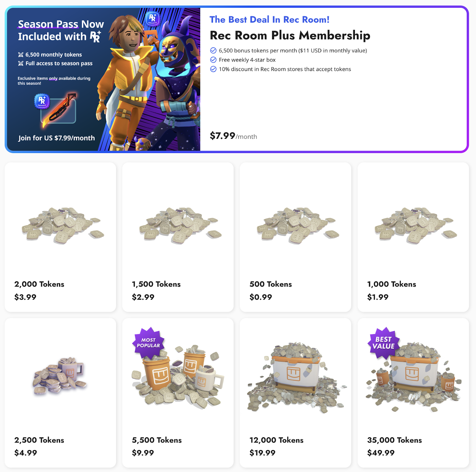
Task: Open the Rec Room Plus Membership heading
Action: tap(290, 35)
